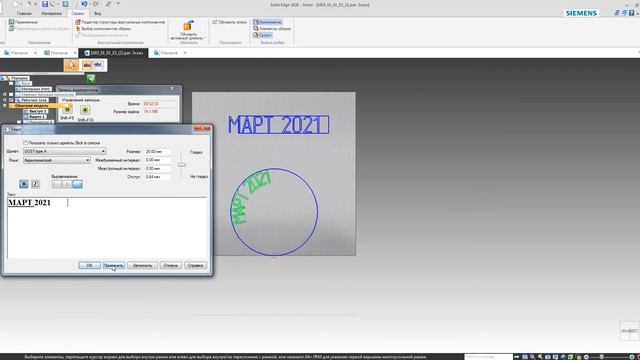Click the command search field in status bar
The image size is (640, 360).
[x=488, y=357]
